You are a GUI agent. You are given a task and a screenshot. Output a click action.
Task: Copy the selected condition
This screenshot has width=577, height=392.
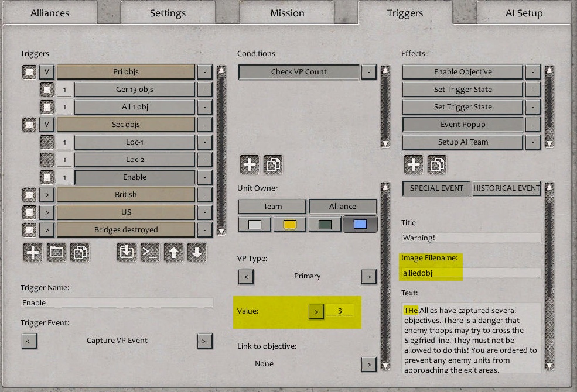tap(273, 164)
